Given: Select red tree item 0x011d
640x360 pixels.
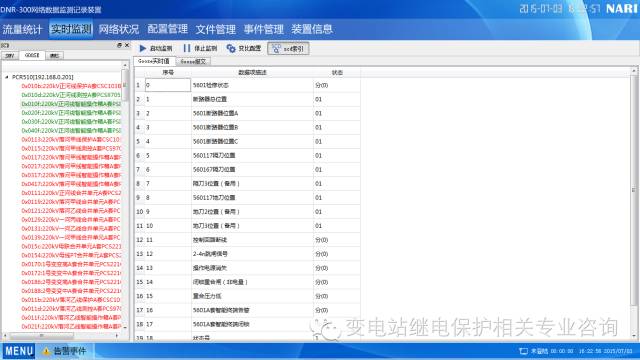Looking at the screenshot, I should coord(71,309).
